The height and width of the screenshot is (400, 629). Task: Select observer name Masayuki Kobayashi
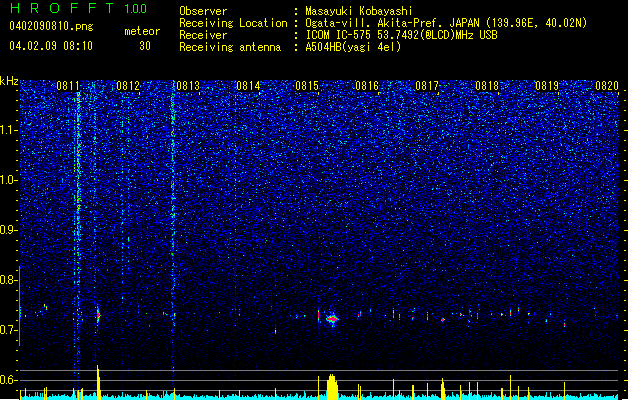[x=359, y=11]
